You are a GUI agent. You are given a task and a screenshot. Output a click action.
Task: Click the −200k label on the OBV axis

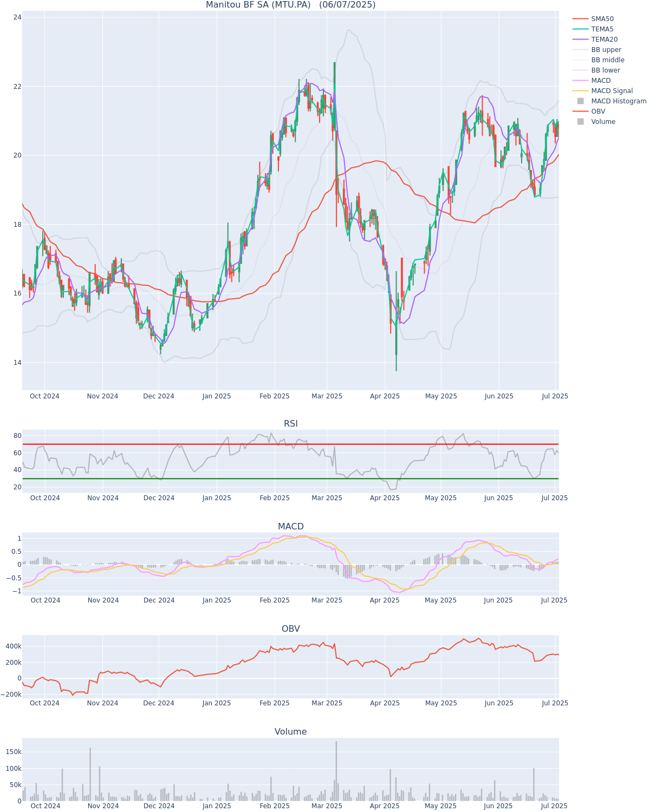tap(11, 695)
